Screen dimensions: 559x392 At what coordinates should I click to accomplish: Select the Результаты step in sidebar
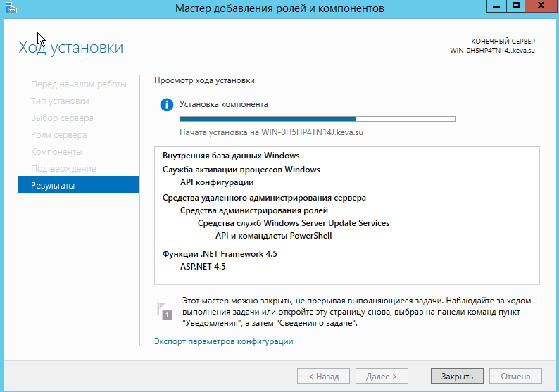point(78,185)
